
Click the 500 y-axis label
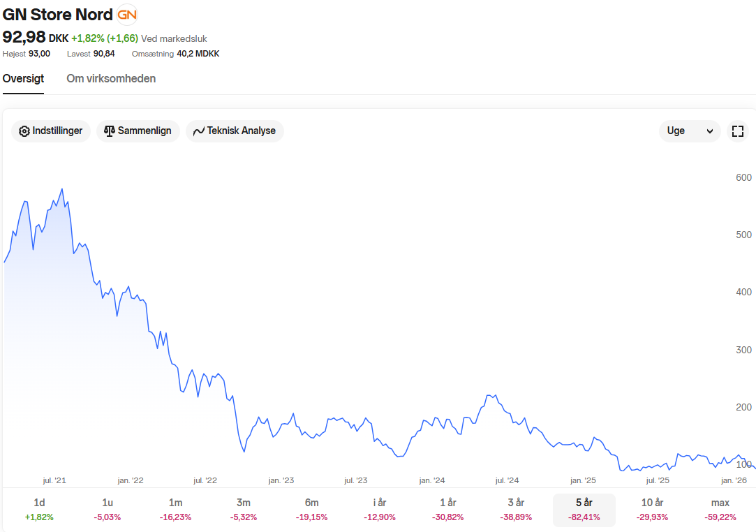pos(743,235)
